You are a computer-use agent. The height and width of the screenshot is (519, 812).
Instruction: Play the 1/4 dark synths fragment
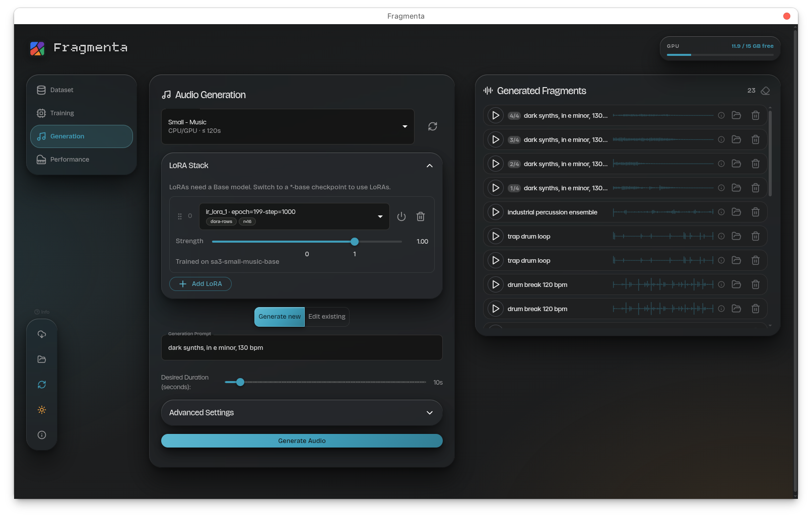click(x=496, y=188)
